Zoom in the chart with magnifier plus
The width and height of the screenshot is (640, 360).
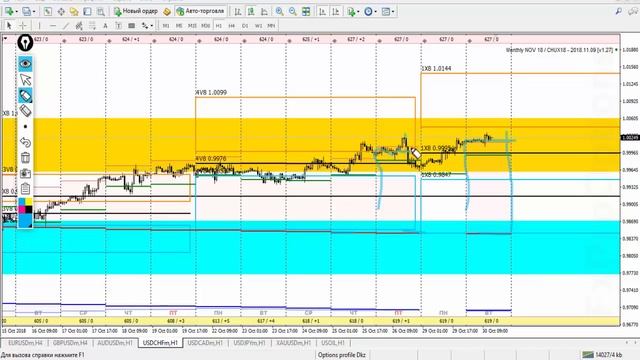point(280,12)
